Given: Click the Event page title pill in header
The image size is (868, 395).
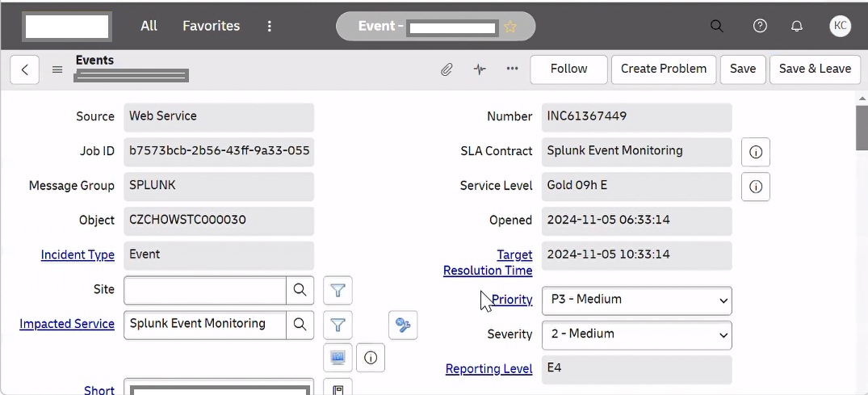Looking at the screenshot, I should pyautogui.click(x=436, y=26).
